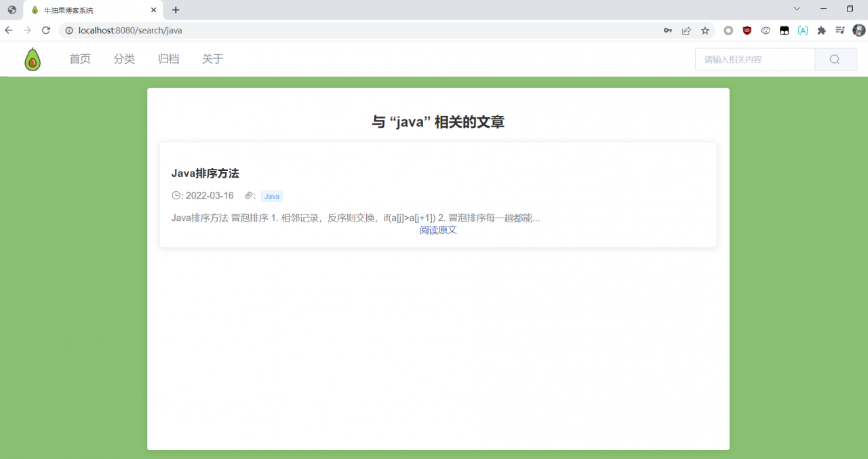Open the extensions puzzle piece menu
The image size is (868, 459).
822,31
